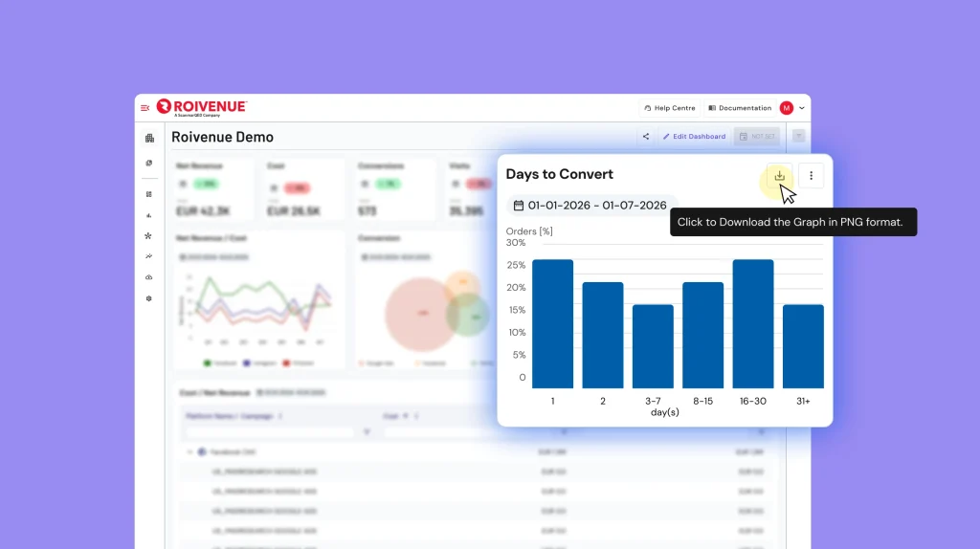Change the 01-01-2026 - 01-07-2026 date range

(x=590, y=205)
